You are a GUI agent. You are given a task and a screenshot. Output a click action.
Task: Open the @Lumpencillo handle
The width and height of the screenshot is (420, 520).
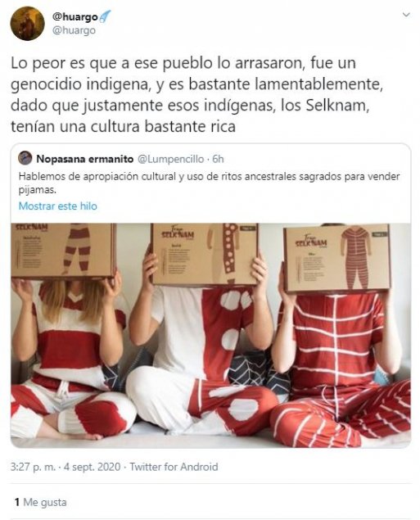170,159
